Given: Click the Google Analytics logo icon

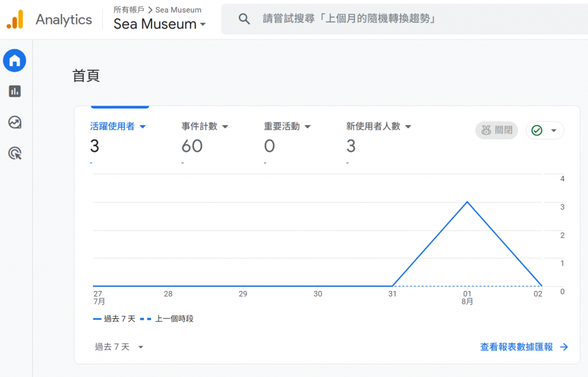Looking at the screenshot, I should (15, 20).
